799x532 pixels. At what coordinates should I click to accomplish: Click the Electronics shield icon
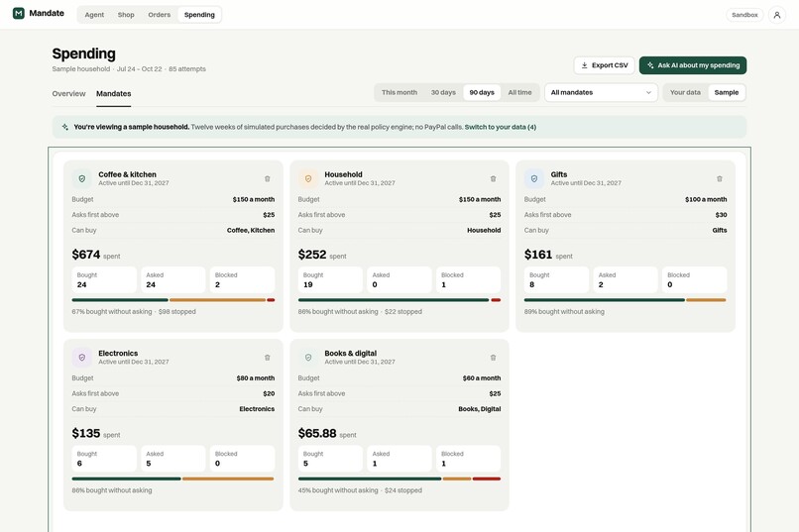(82, 358)
